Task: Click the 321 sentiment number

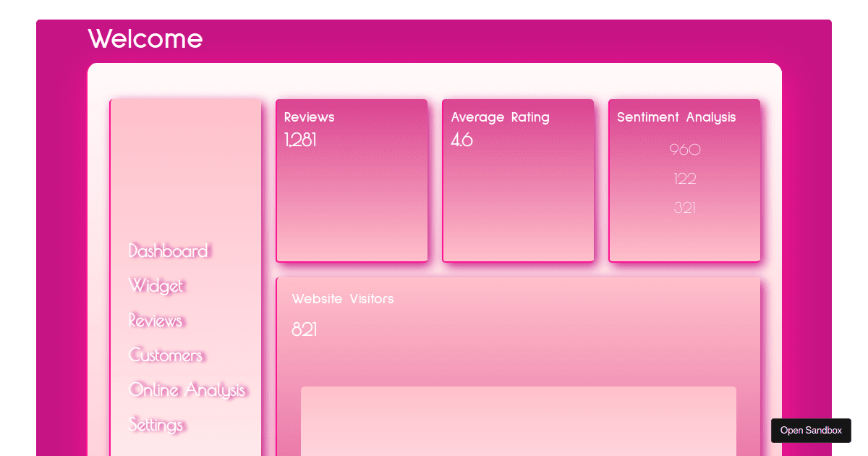Action: pos(684,208)
